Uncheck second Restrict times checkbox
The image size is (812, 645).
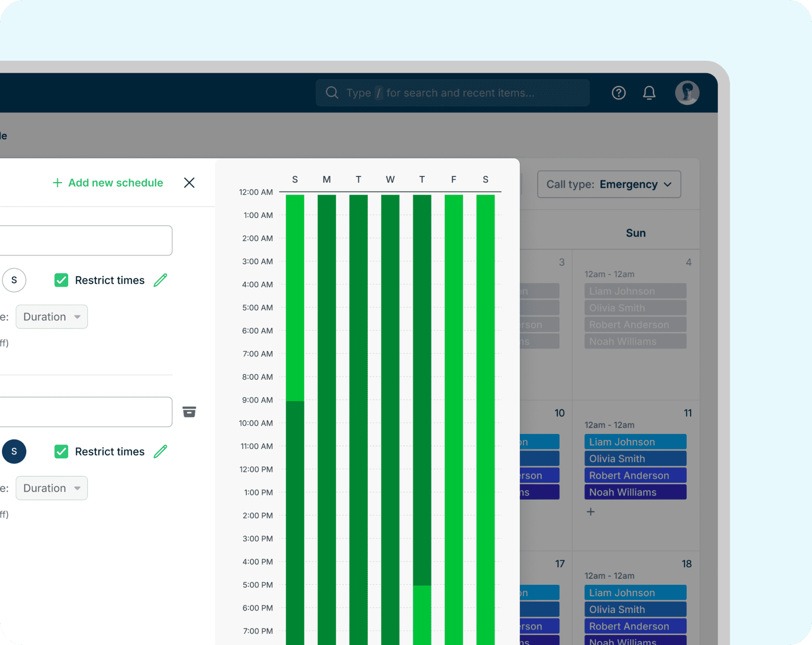[61, 451]
